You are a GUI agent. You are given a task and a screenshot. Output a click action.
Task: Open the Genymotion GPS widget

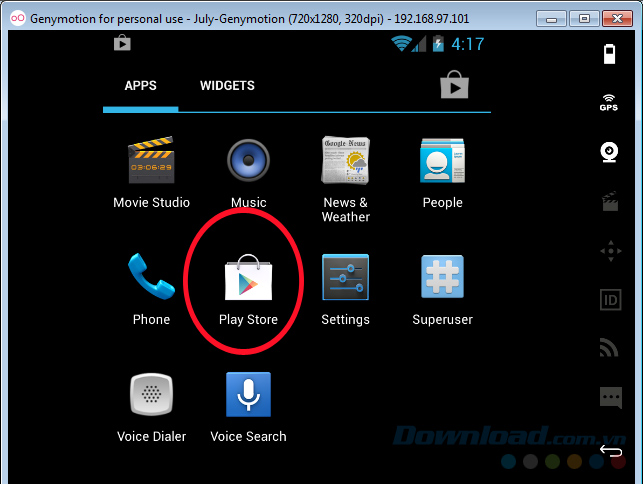(609, 102)
